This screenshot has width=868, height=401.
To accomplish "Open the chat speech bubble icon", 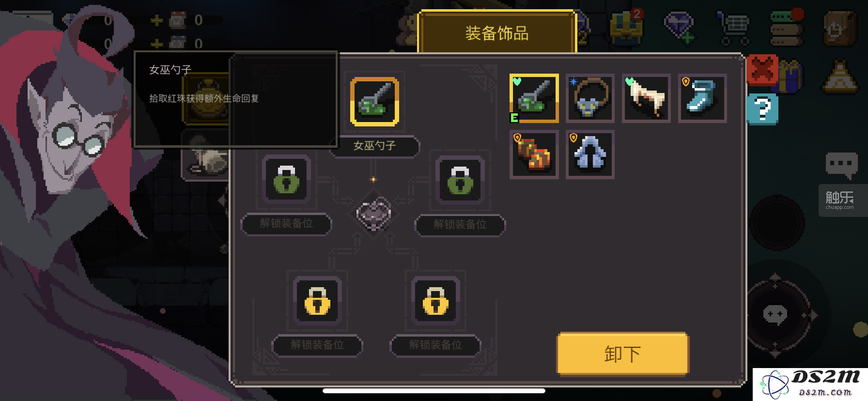I will 841,165.
